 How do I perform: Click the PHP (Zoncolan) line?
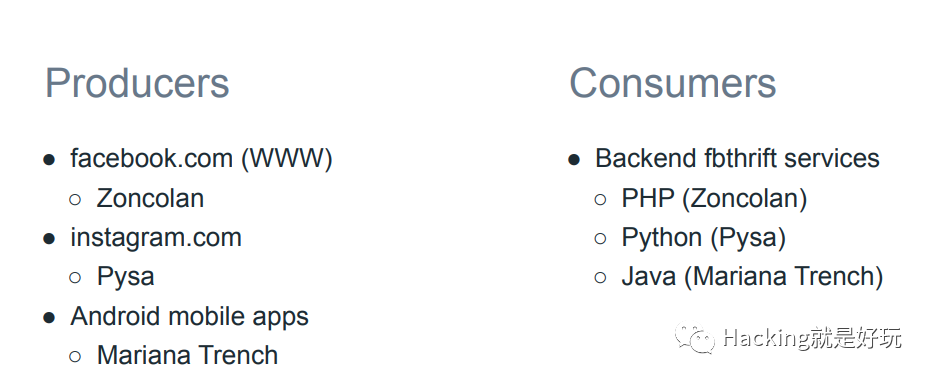tap(714, 199)
